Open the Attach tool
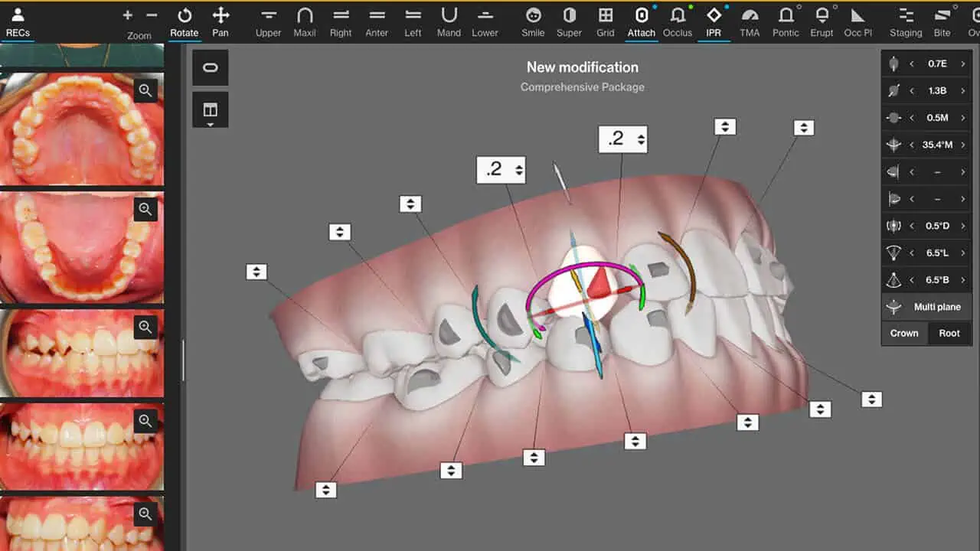This screenshot has height=551, width=980. point(642,19)
